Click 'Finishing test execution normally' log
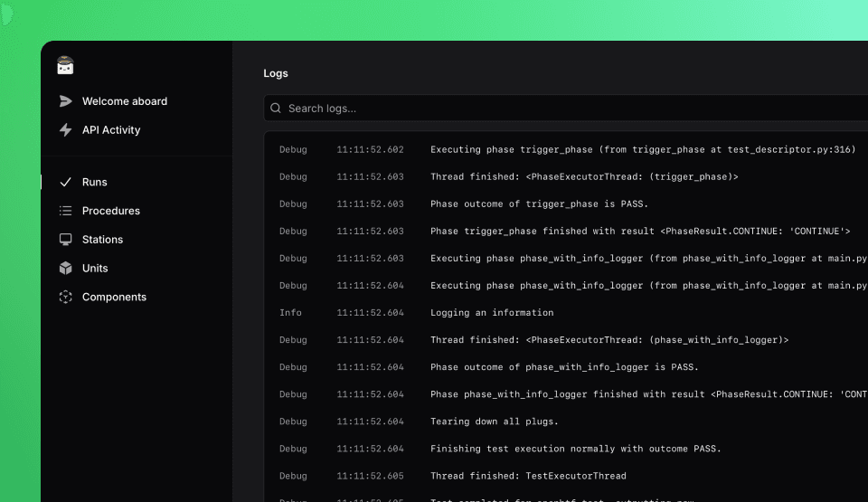This screenshot has width=868, height=502. 576,449
